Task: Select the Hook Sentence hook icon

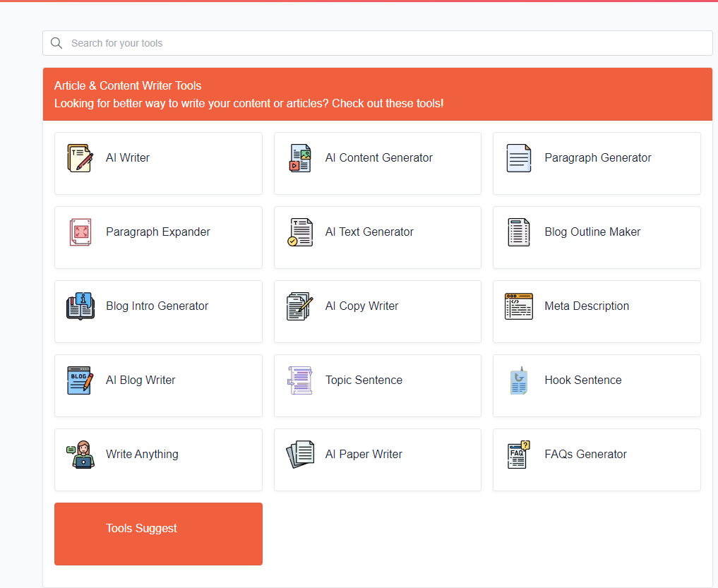Action: click(x=519, y=380)
